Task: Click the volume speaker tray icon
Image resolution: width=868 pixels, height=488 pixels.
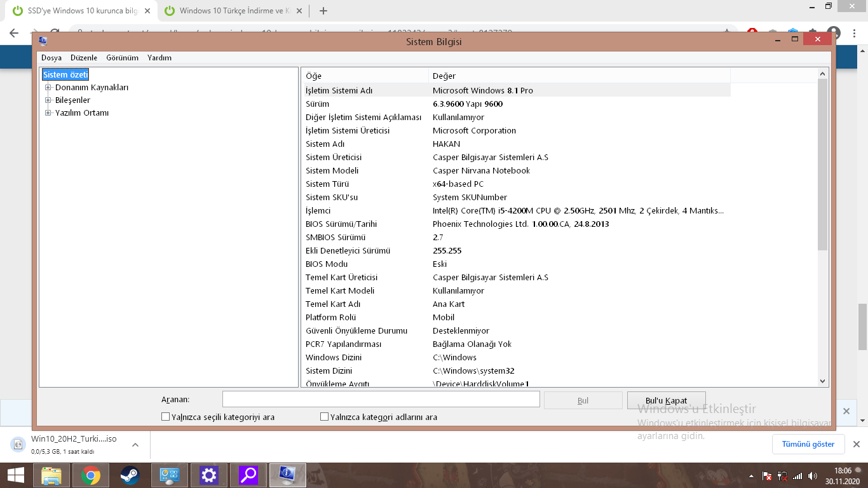Action: tap(813, 476)
